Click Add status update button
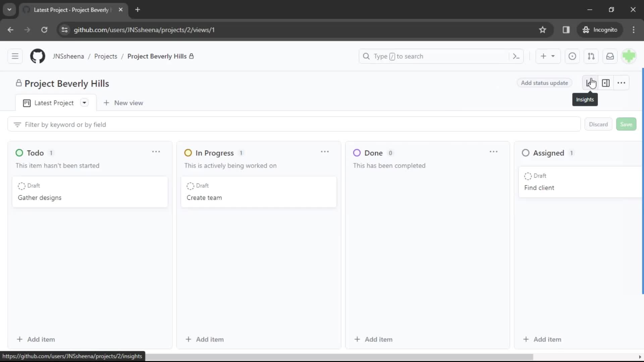Image resolution: width=644 pixels, height=362 pixels. click(545, 83)
